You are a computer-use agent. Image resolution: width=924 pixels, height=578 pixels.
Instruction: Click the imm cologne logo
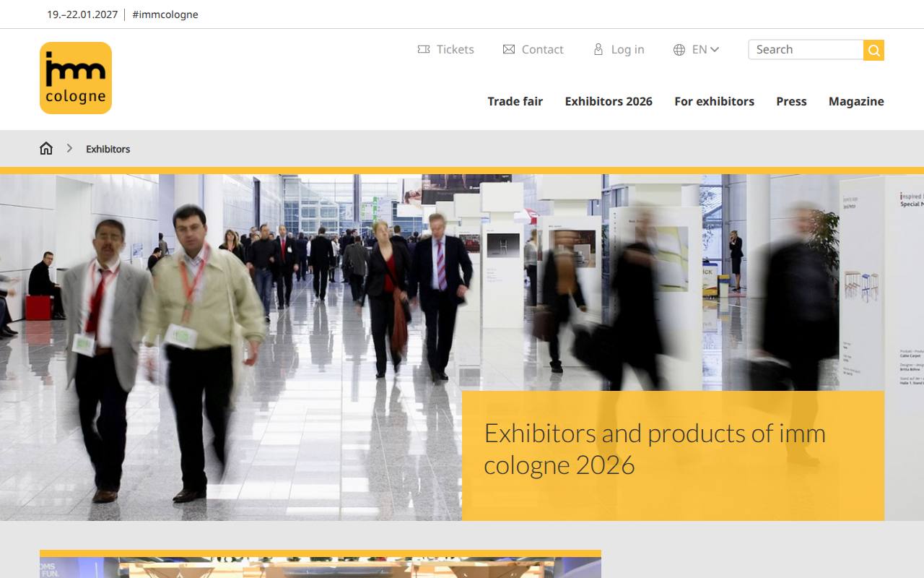[x=76, y=78]
